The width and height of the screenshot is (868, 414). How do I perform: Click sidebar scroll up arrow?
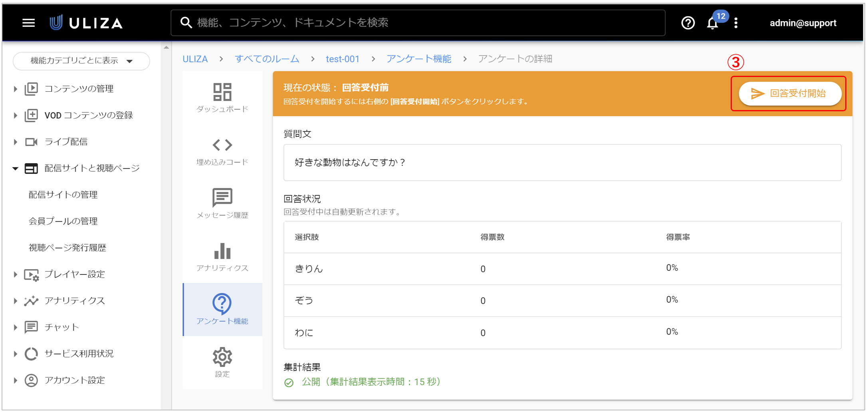click(166, 47)
